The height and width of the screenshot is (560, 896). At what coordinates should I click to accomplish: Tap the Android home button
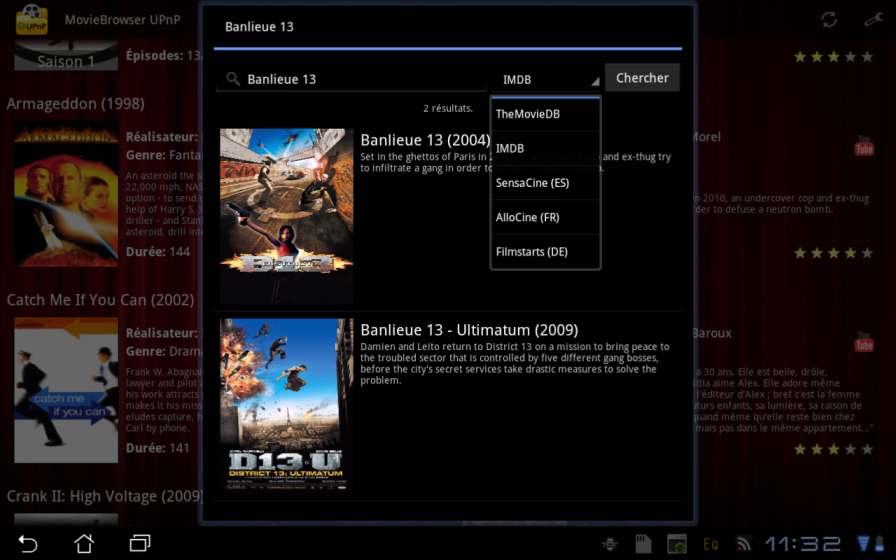84,543
